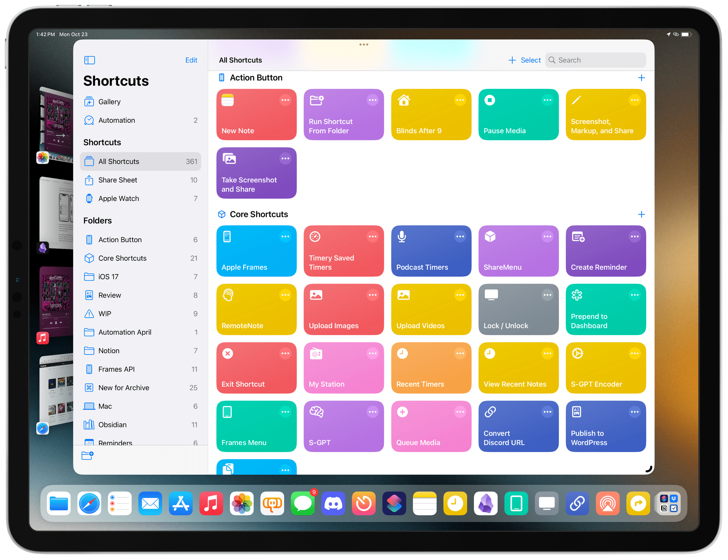Open options for Create Reminder shortcut
The width and height of the screenshot is (728, 560).
pos(635,236)
